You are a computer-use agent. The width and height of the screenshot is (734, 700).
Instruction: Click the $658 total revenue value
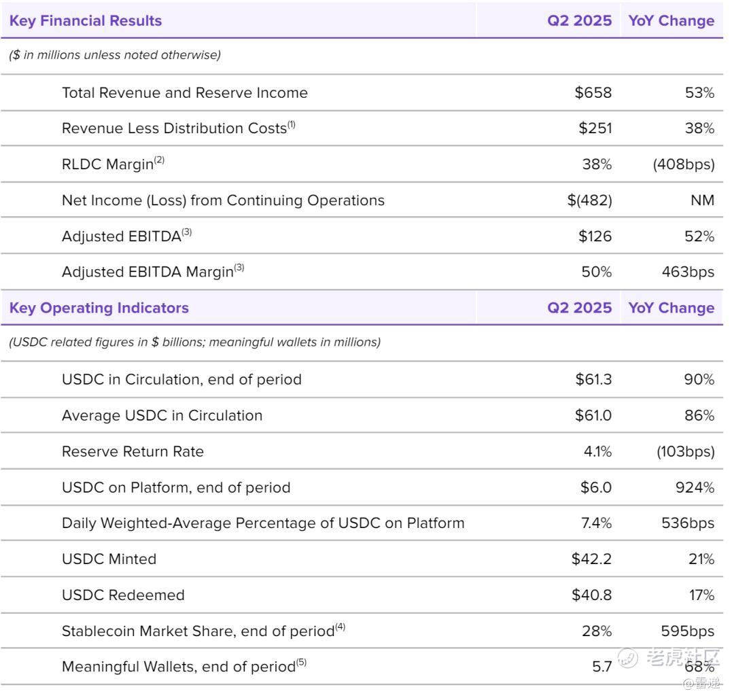coord(593,93)
